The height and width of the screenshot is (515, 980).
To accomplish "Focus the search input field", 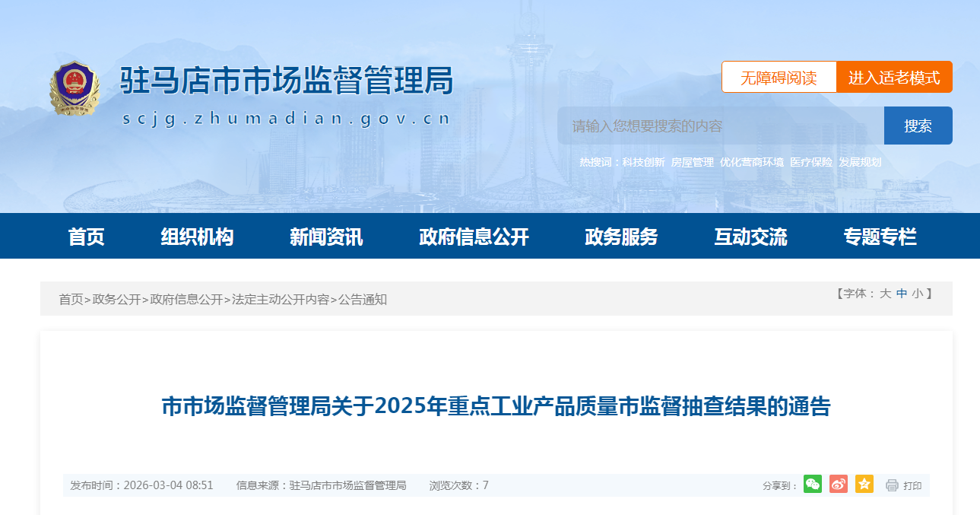I will 720,126.
